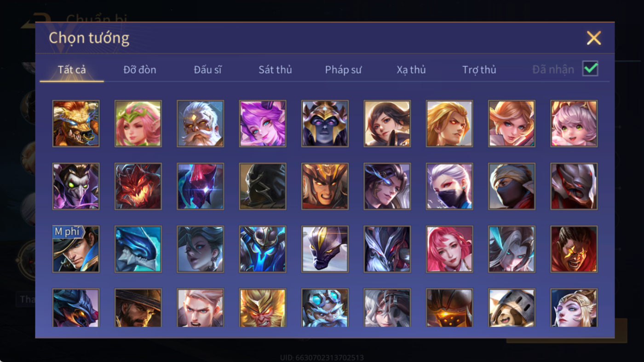
Task: Select the red demon hero portrait
Action: (138, 186)
